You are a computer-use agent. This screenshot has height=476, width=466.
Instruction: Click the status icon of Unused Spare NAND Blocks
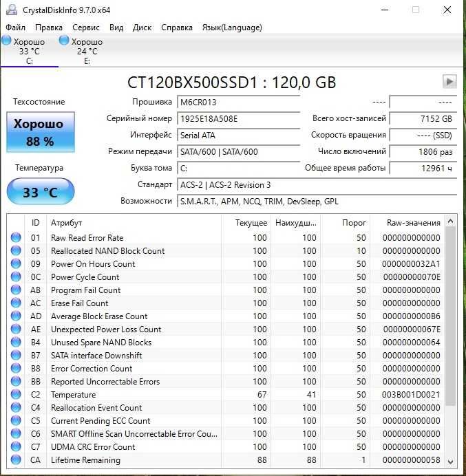tap(16, 342)
